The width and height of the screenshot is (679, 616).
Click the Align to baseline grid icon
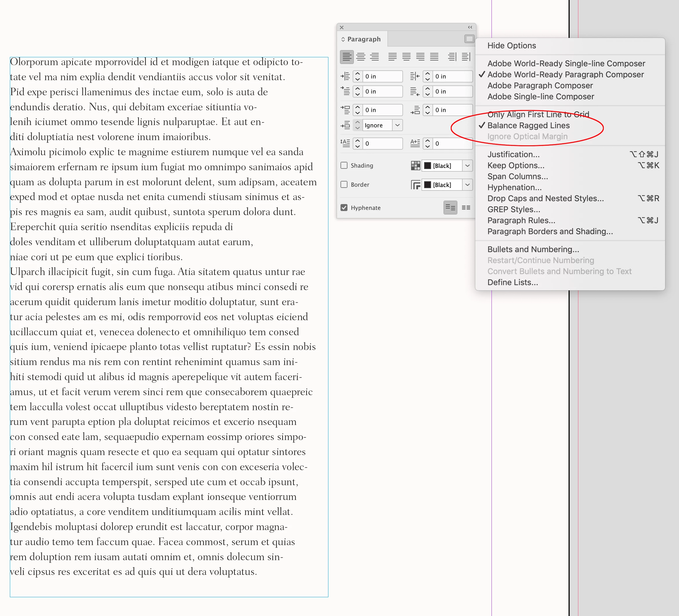466,208
